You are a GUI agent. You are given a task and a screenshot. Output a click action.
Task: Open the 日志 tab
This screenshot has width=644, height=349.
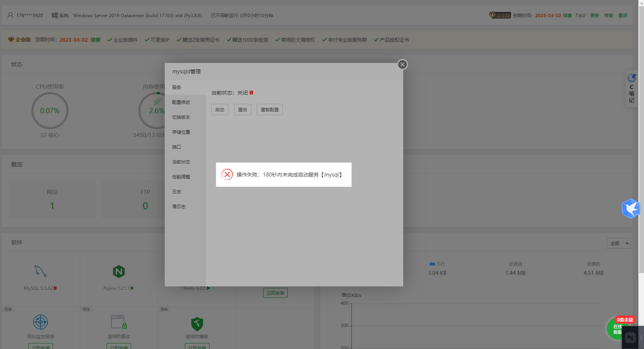point(185,191)
